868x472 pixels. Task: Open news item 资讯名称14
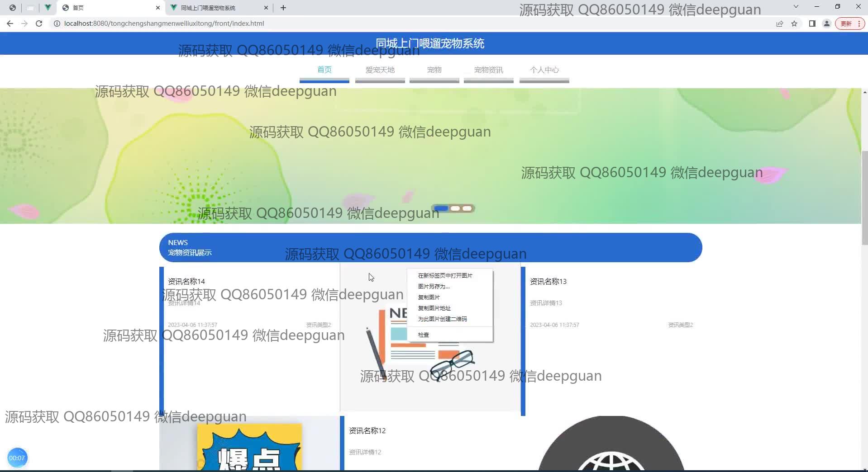pyautogui.click(x=186, y=281)
